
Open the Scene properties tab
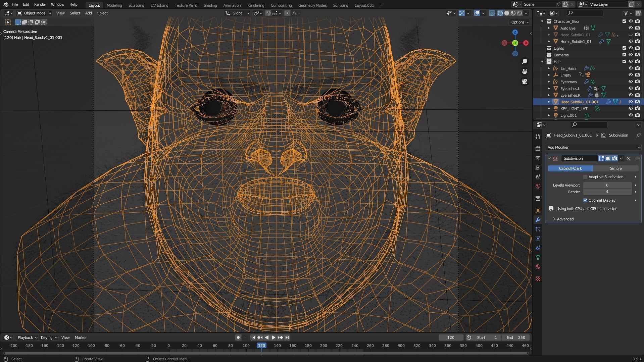(538, 177)
